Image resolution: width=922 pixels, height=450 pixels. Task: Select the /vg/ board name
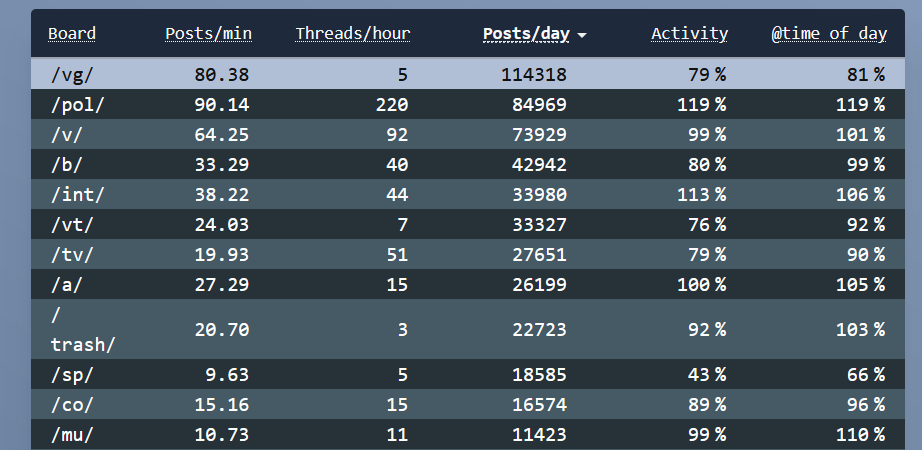click(x=72, y=75)
